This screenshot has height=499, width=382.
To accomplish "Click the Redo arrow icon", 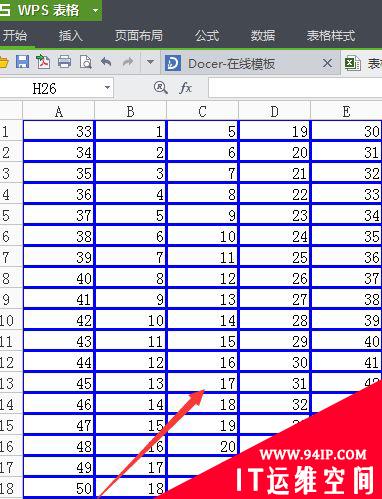I will click(x=128, y=62).
